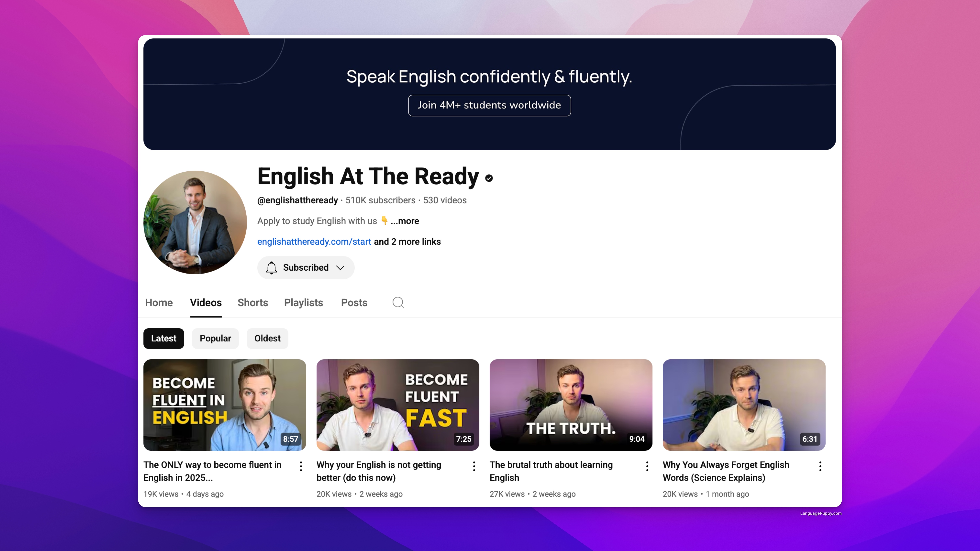Viewport: 980px width, 551px height.
Task: Open options menu for 'The brutal truth about learning English'
Action: click(647, 466)
